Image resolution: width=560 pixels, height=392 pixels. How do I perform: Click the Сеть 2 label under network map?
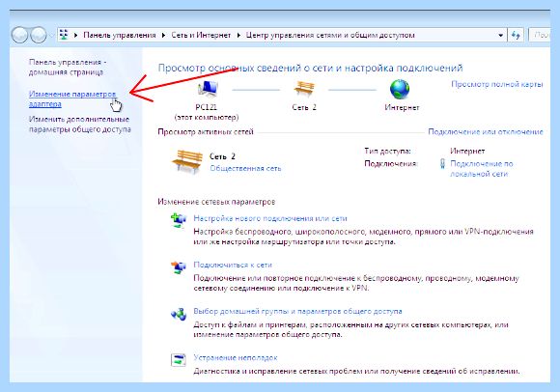304,107
